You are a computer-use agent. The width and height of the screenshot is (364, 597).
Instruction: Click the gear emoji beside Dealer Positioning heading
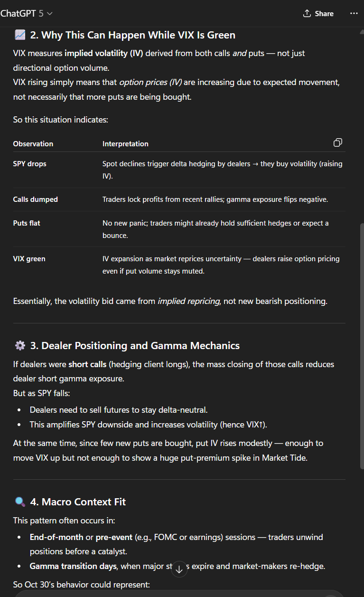[20, 345]
